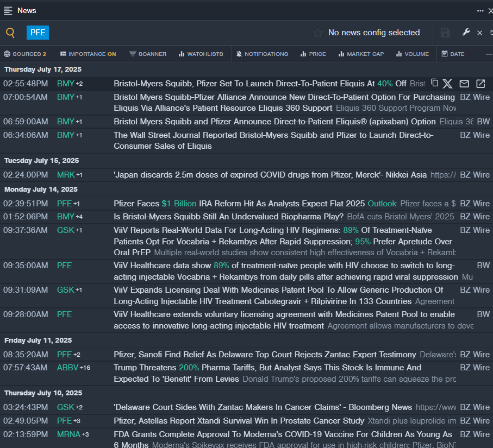Click the News panel menu icon
This screenshot has height=448, width=493.
(x=8, y=11)
